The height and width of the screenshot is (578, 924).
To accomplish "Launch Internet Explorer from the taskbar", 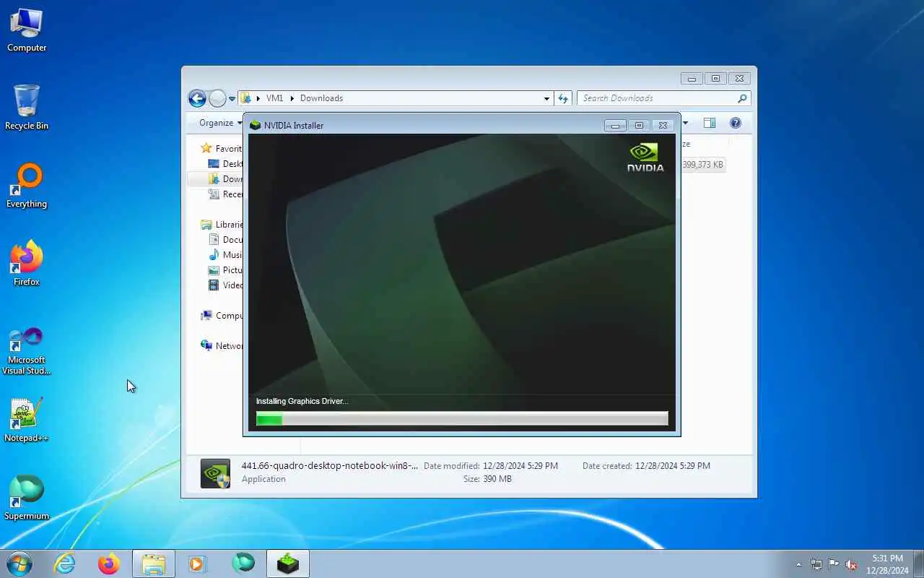I will click(x=65, y=564).
